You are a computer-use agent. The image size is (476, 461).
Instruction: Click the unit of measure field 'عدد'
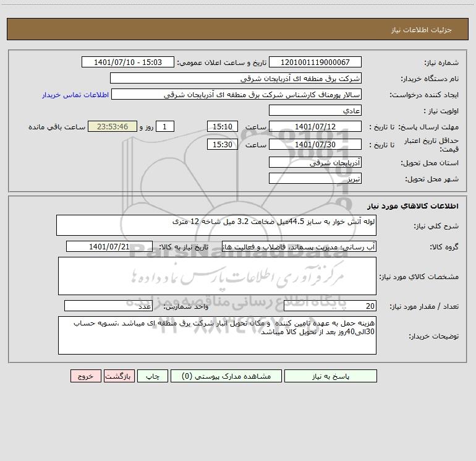(x=108, y=306)
